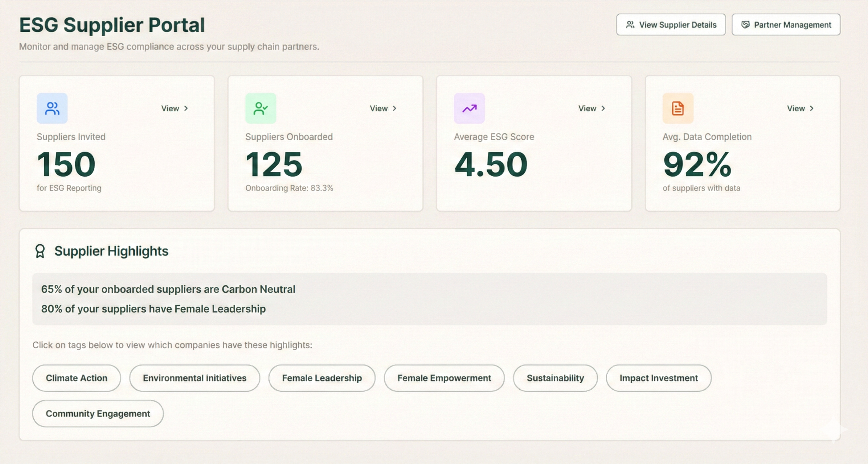Open View Supplier Details

pyautogui.click(x=670, y=24)
